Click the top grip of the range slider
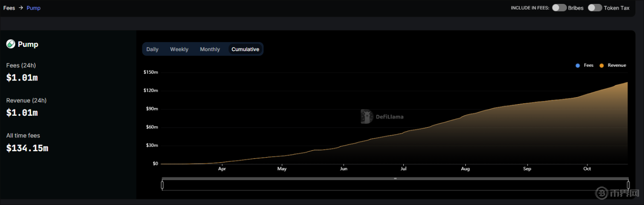 395,179
